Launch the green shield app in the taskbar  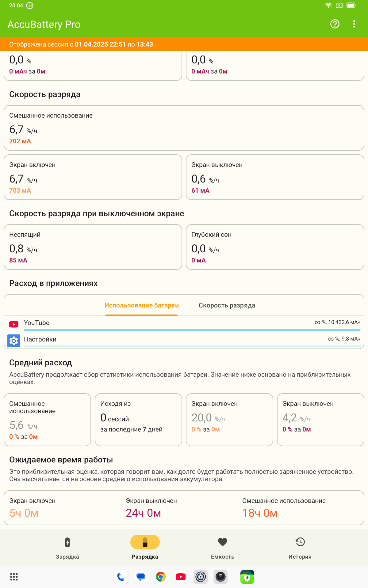click(x=247, y=577)
